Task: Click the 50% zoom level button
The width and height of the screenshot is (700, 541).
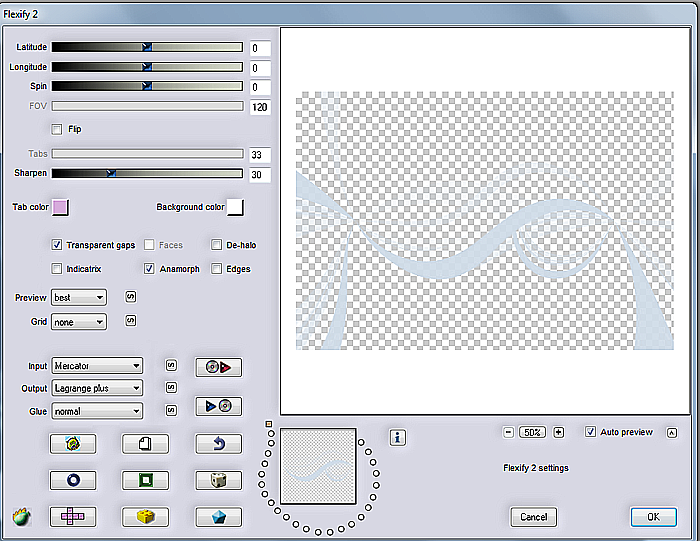Action: click(x=533, y=432)
